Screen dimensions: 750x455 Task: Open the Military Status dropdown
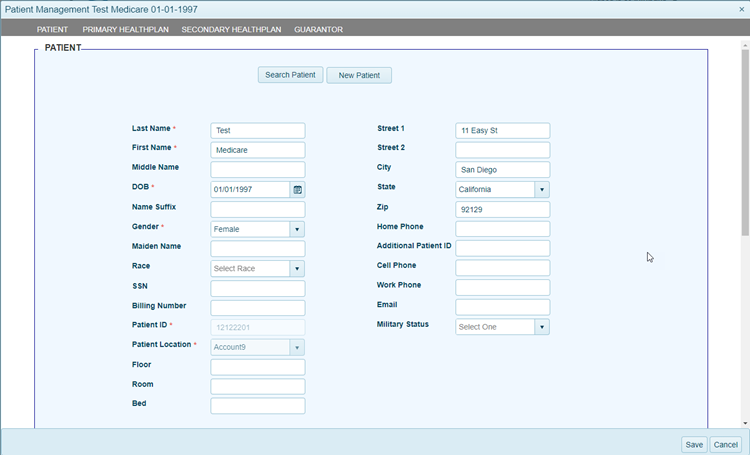pos(542,327)
